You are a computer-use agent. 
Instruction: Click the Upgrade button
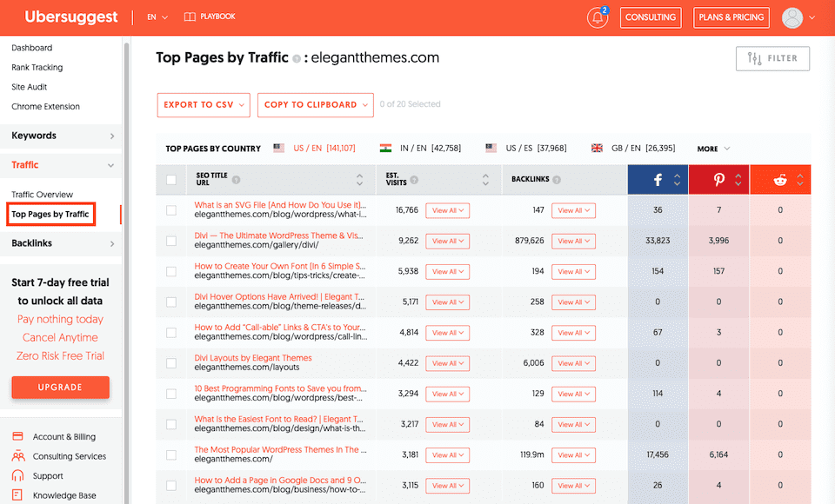tap(60, 388)
